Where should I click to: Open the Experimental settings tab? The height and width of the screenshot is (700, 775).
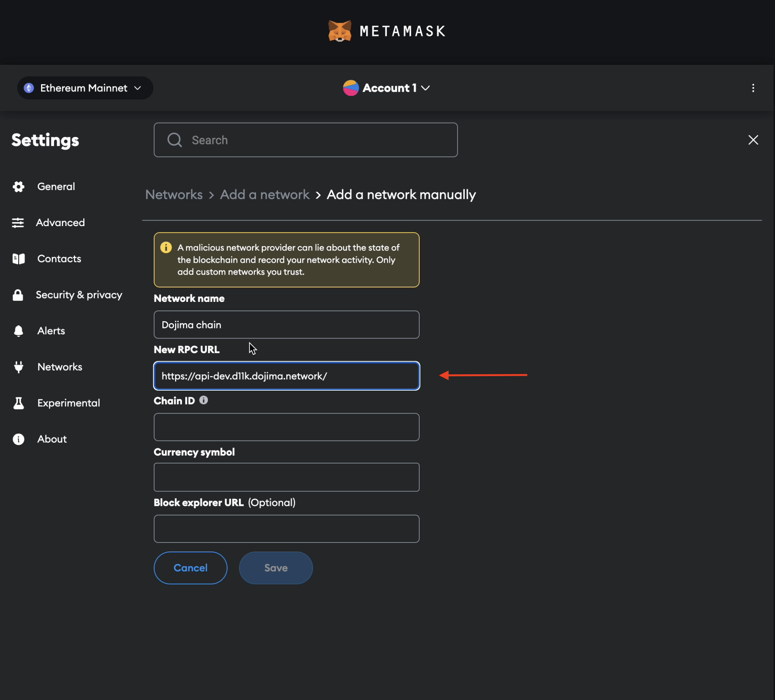68,403
